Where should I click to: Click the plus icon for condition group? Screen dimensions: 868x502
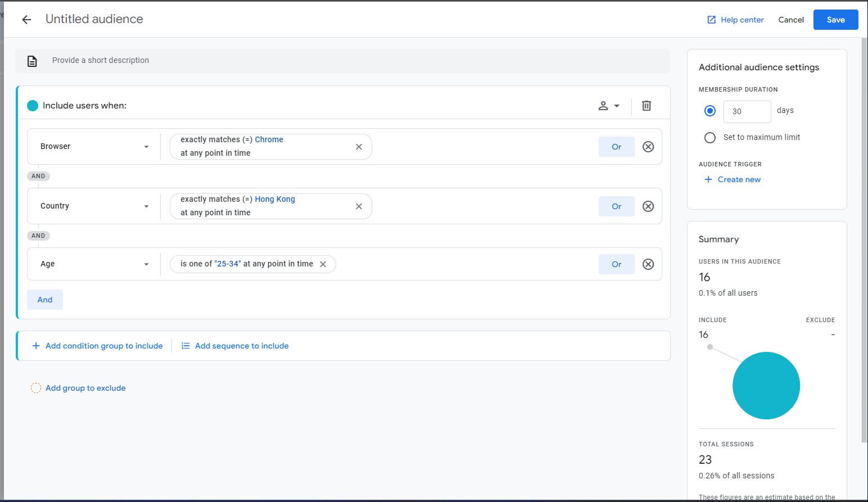point(36,346)
